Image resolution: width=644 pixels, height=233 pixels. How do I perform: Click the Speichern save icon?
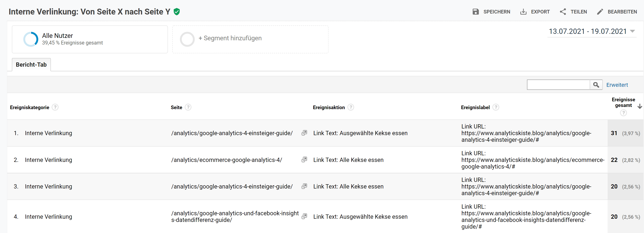pyautogui.click(x=476, y=11)
